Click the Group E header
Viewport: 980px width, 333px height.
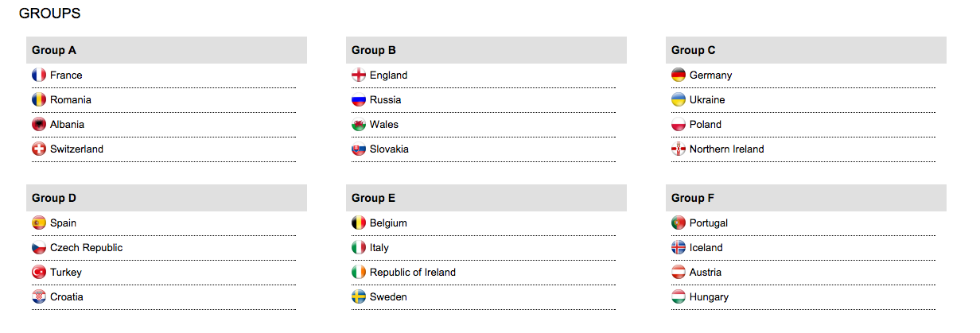coord(373,198)
